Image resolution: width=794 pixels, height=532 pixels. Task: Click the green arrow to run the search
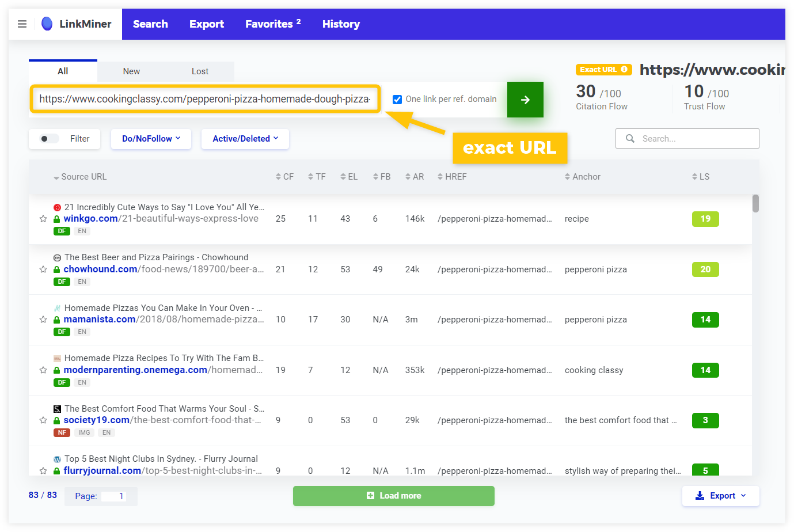525,99
